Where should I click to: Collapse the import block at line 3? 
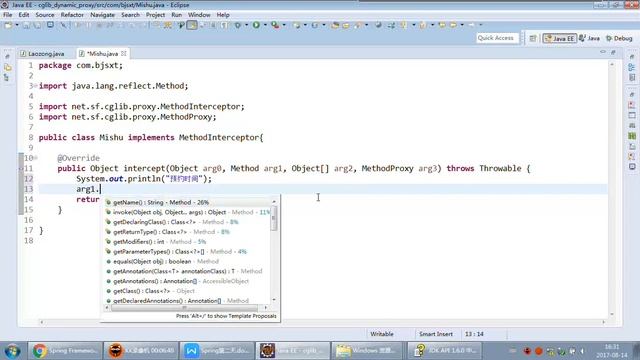pyautogui.click(x=36, y=86)
